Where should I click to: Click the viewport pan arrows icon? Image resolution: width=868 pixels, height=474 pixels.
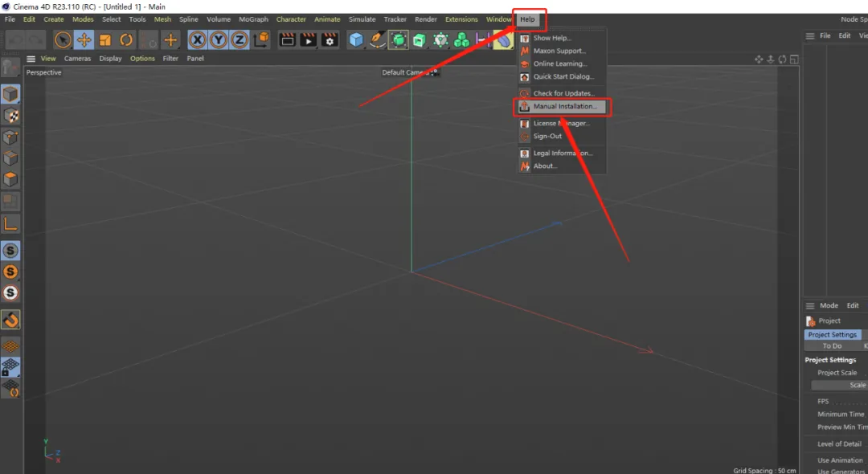[x=759, y=59]
